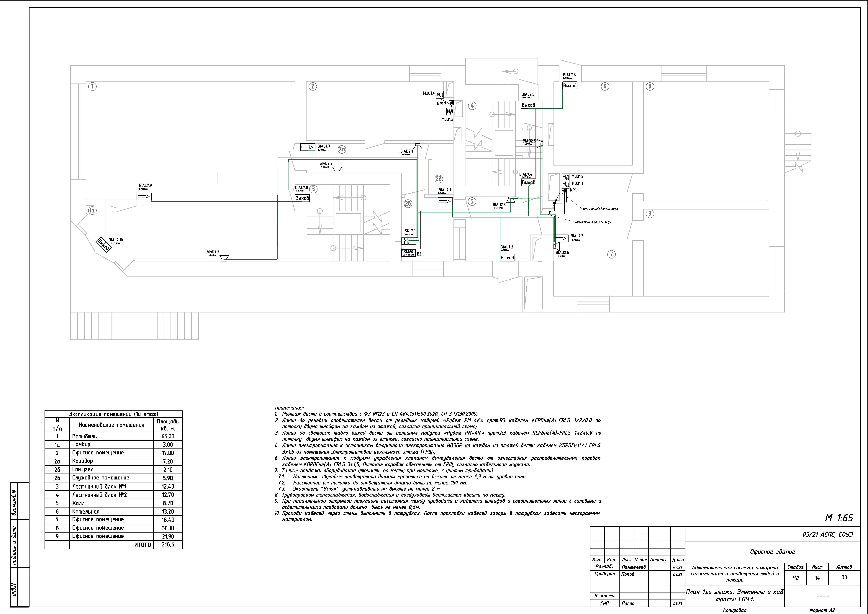Select the '05/21 АСПС, СОУЭ' title cell
The height and width of the screenshot is (614, 868).
point(827,535)
